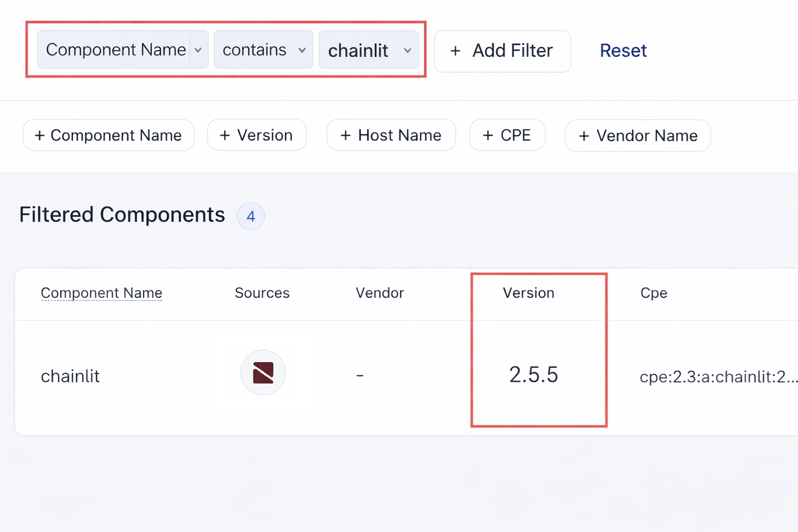Viewport: 798px width, 532px height.
Task: Open the chainlit value dropdown
Action: tap(369, 50)
